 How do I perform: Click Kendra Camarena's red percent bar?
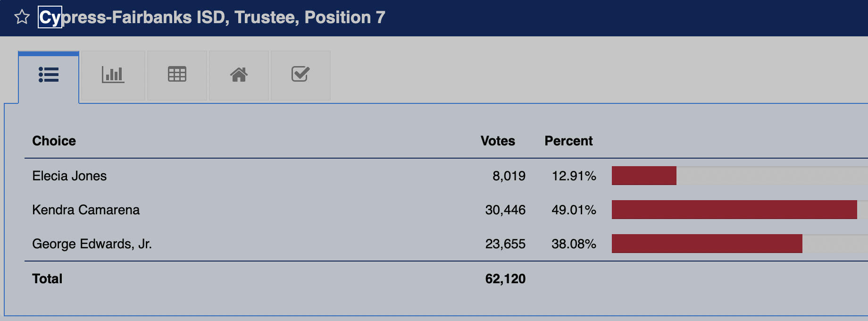click(x=734, y=210)
